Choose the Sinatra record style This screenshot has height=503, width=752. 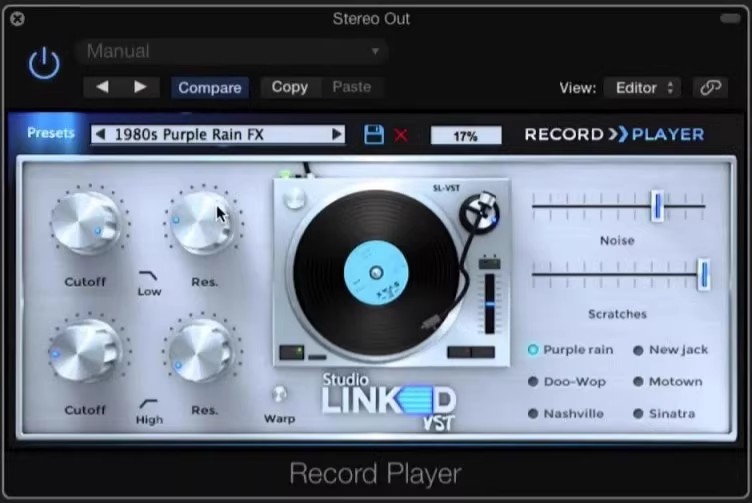click(638, 413)
